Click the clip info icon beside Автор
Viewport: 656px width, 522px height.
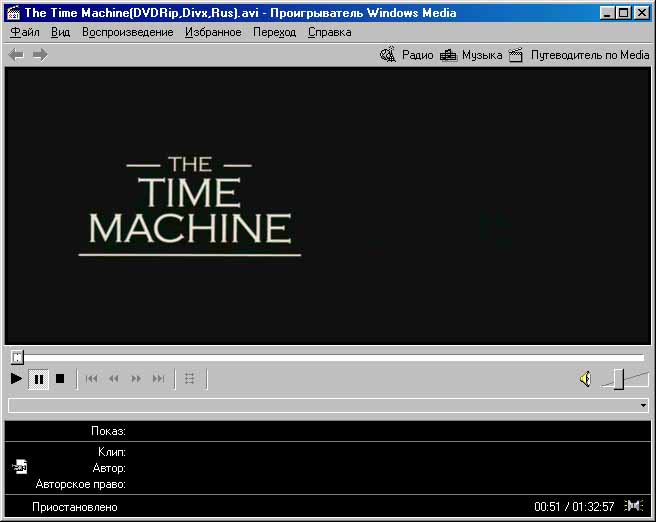point(20,467)
